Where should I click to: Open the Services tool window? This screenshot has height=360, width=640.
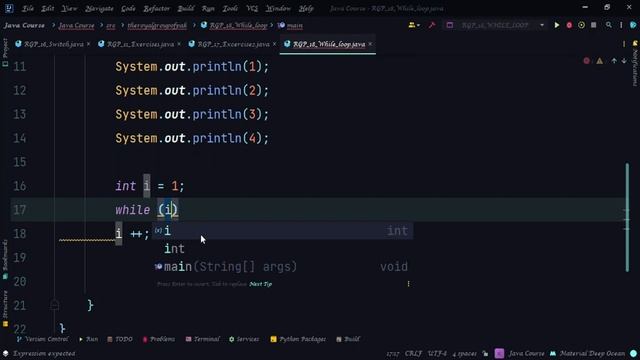tap(244, 339)
